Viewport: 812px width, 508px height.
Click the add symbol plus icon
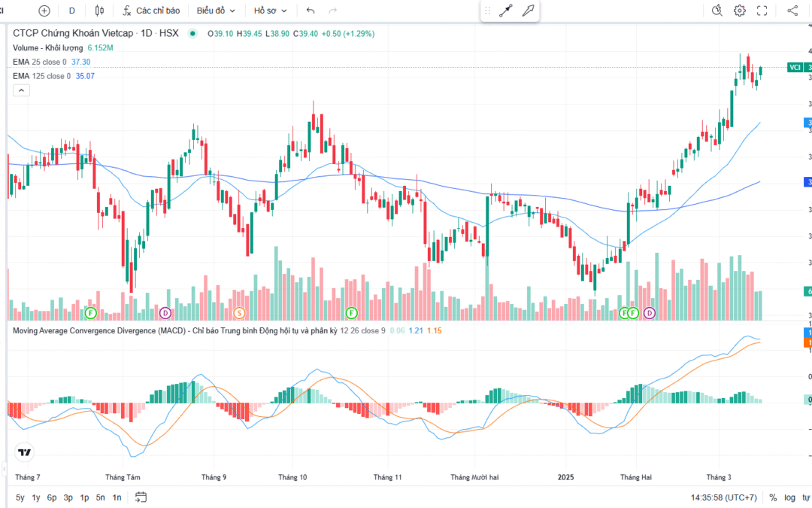click(x=44, y=11)
